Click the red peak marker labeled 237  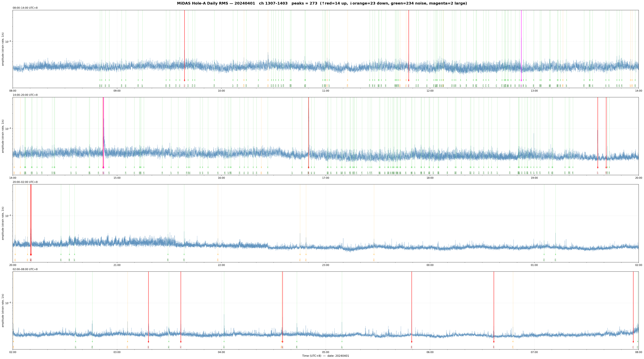[598, 167]
